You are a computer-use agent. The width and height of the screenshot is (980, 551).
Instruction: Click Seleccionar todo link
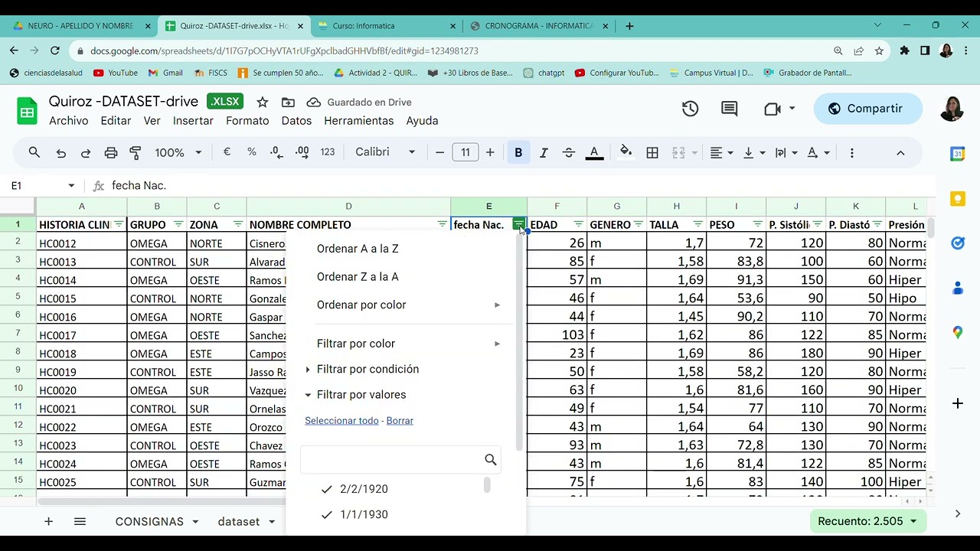[341, 421]
